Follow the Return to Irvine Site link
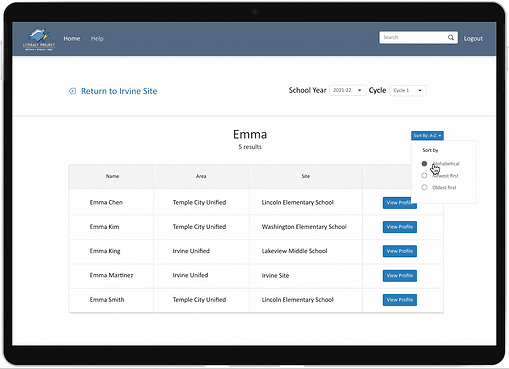The image size is (509, 369). (119, 91)
